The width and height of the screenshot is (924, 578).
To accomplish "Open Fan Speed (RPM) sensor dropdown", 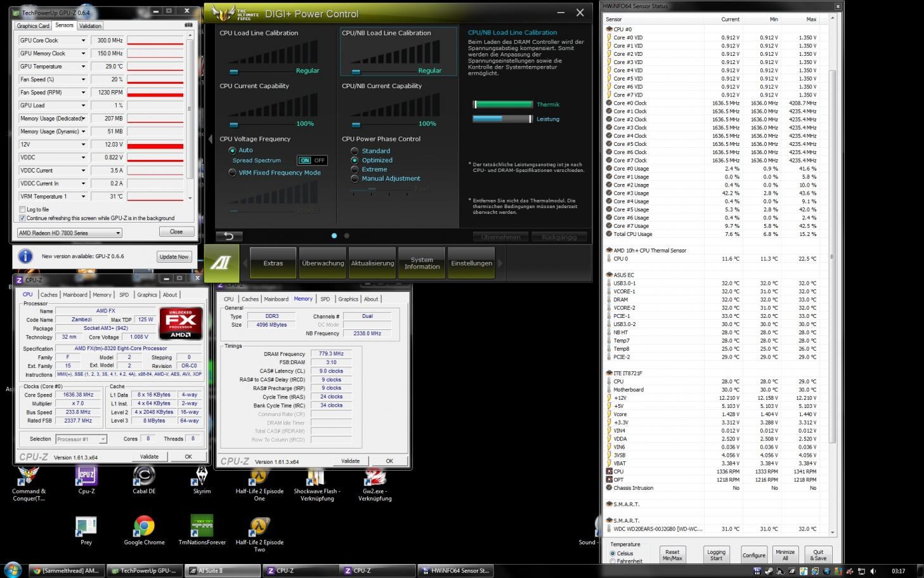I will pyautogui.click(x=83, y=93).
